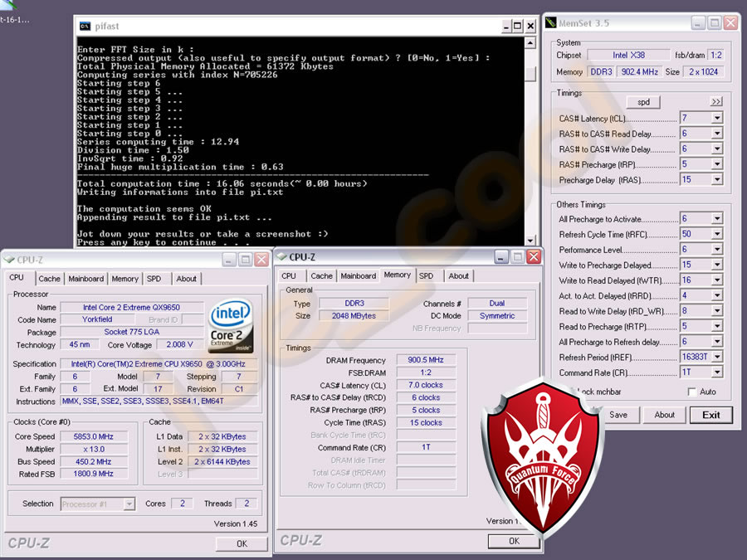747x560 pixels.
Task: Switch to Cache tab in right CPU-Z window
Action: tap(321, 275)
